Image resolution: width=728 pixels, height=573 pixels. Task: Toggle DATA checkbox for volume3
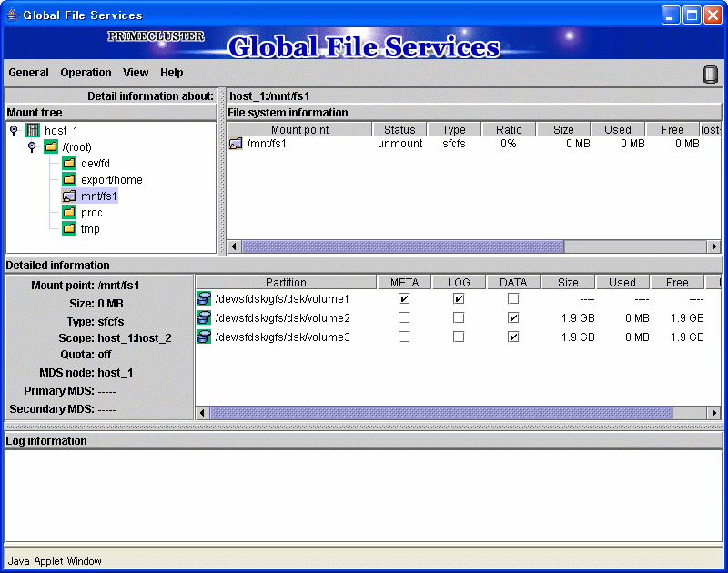click(513, 337)
